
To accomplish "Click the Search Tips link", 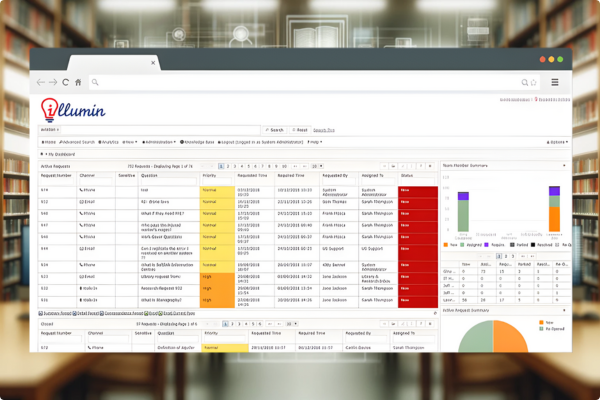I will click(x=323, y=130).
